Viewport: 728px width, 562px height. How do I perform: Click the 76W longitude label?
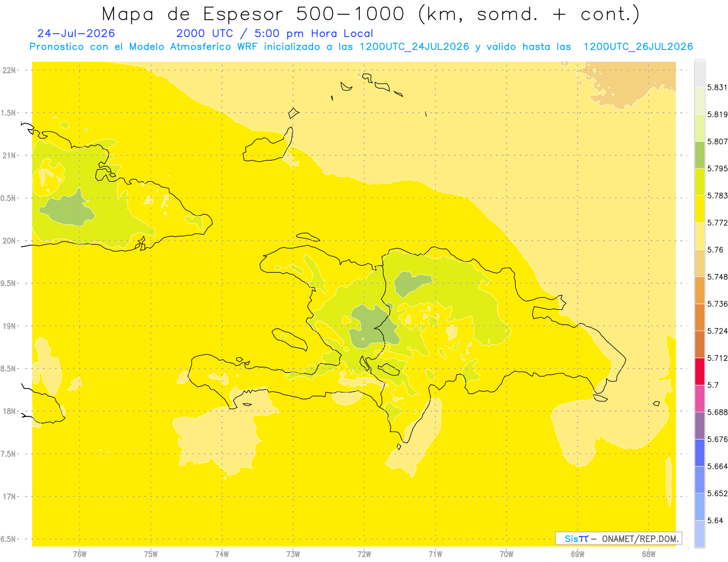tap(79, 554)
